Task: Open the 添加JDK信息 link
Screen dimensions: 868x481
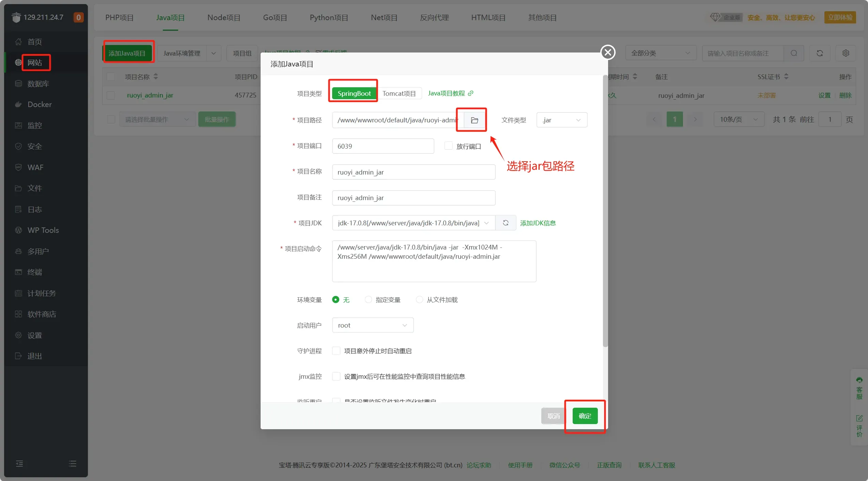Action: pos(538,223)
